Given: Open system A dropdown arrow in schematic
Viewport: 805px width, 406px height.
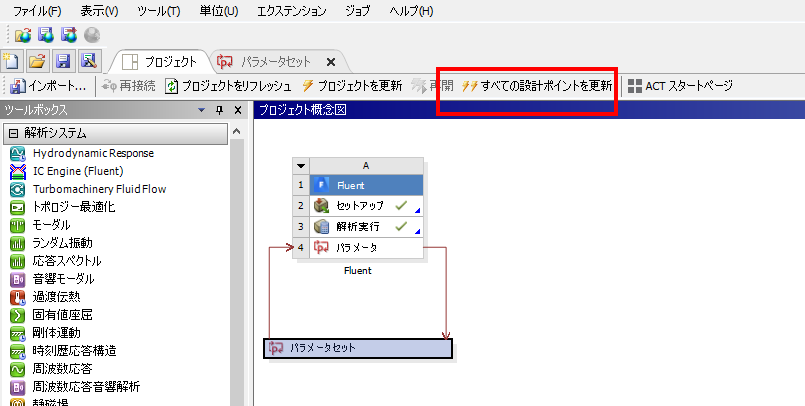Looking at the screenshot, I should tap(301, 166).
